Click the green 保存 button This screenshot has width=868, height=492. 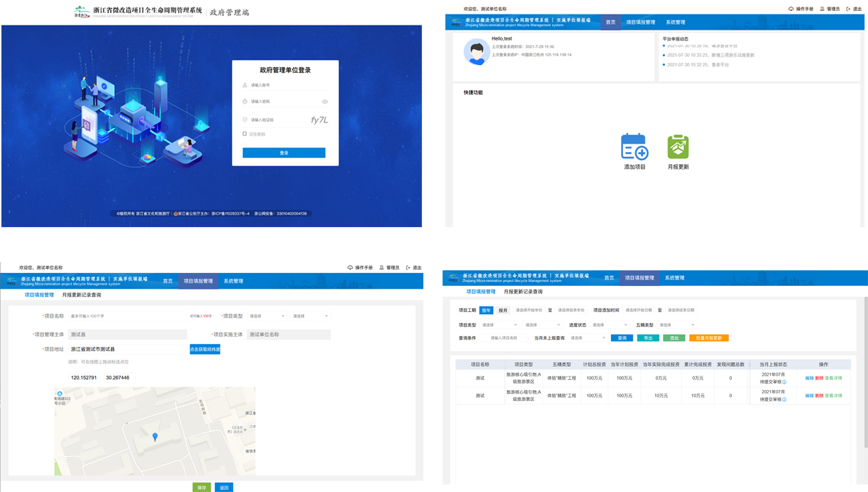click(201, 487)
